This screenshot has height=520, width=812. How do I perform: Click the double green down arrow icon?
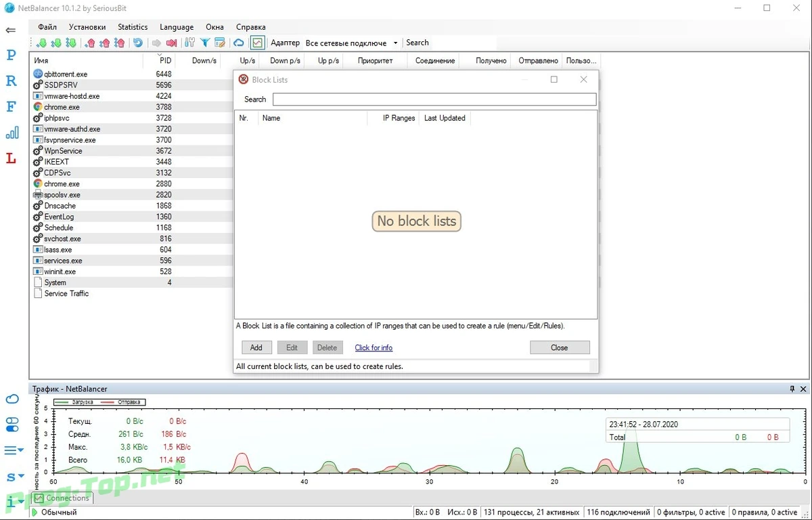(56, 43)
